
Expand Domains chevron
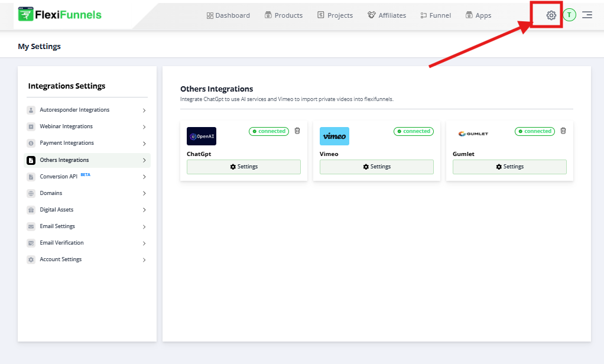point(144,193)
